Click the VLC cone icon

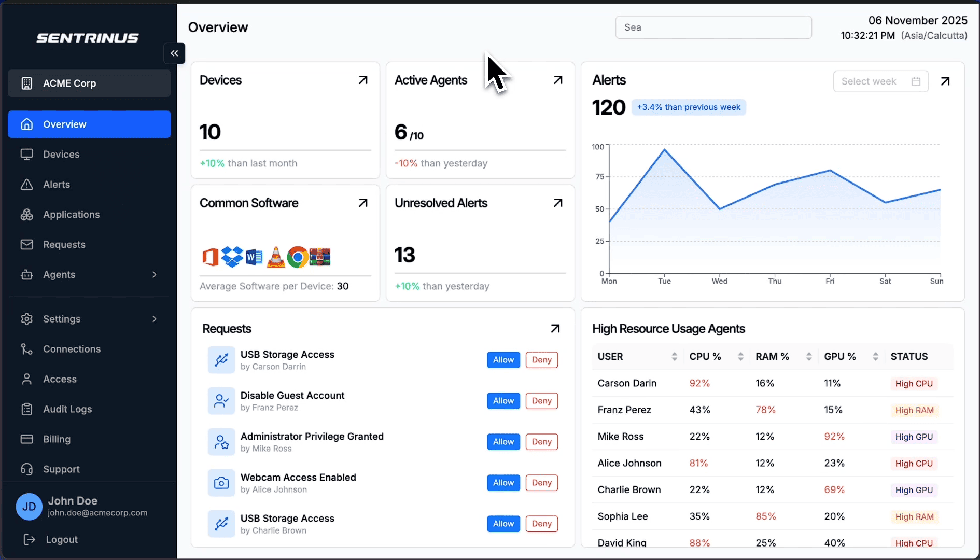click(x=276, y=257)
